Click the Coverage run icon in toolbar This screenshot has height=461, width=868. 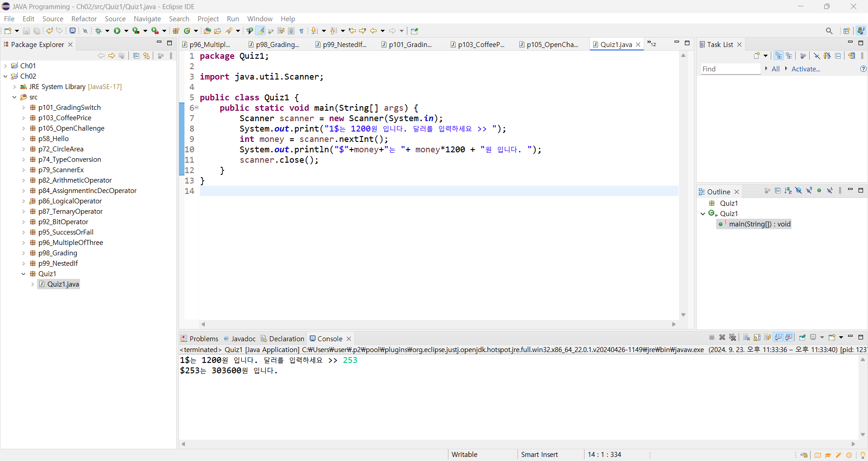coord(136,31)
